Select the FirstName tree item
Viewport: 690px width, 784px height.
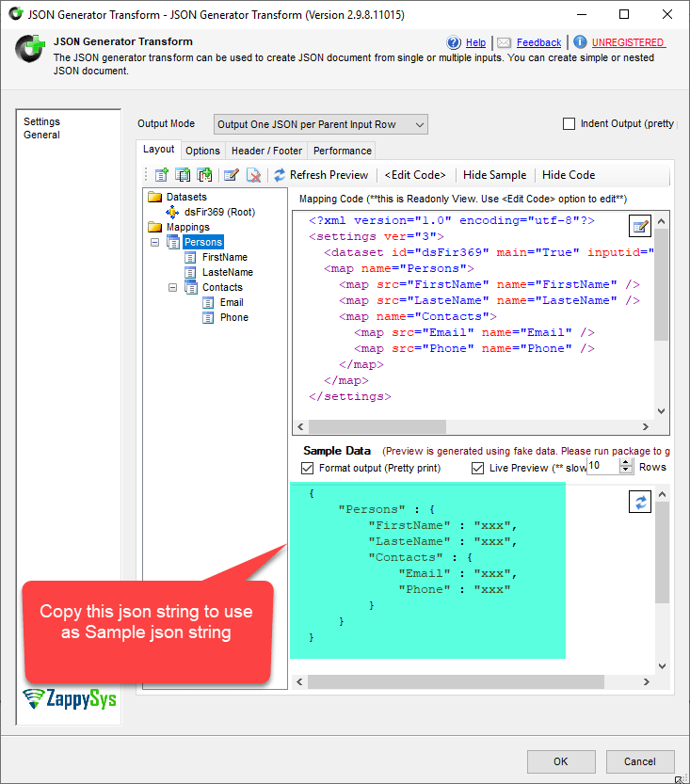click(224, 257)
